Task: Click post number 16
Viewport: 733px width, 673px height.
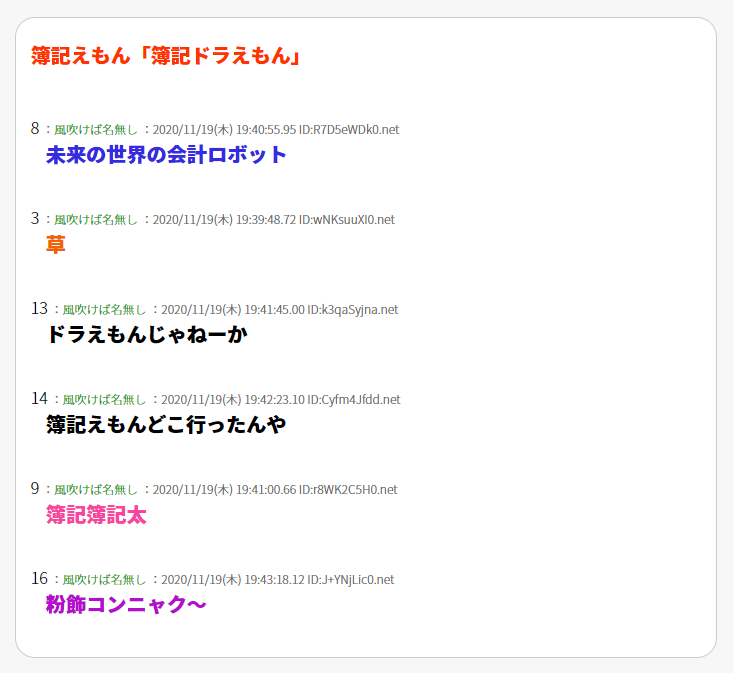Action: point(39,578)
